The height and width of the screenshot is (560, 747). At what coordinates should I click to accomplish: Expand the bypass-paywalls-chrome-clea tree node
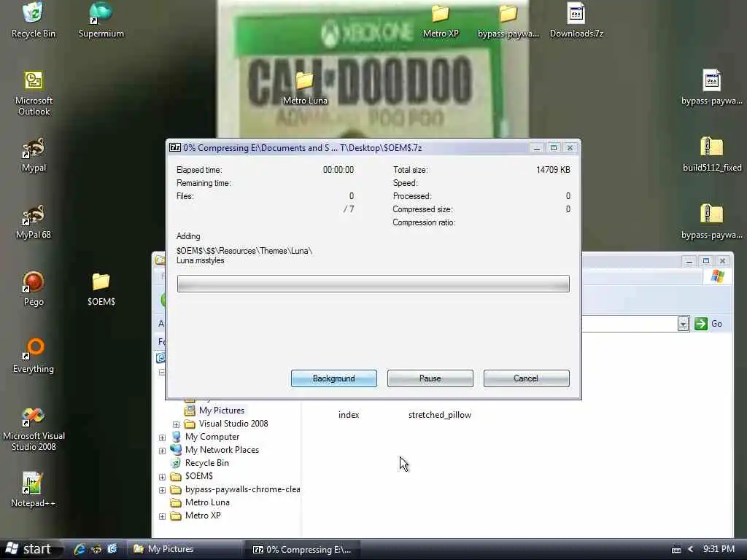tap(162, 490)
